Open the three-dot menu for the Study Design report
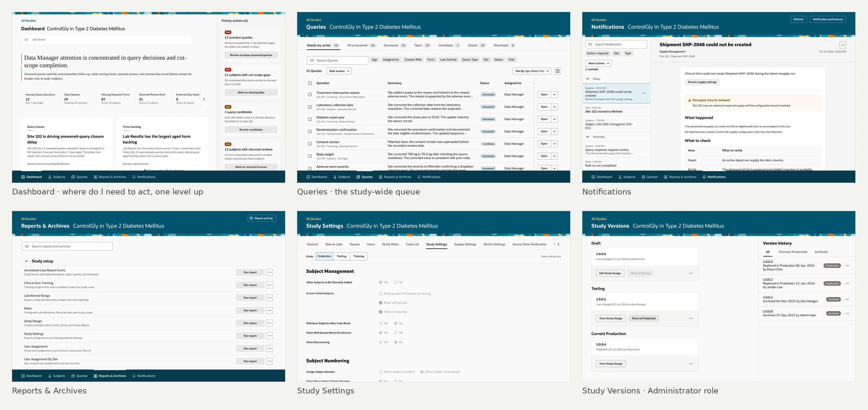This screenshot has height=410, width=868. [x=269, y=323]
